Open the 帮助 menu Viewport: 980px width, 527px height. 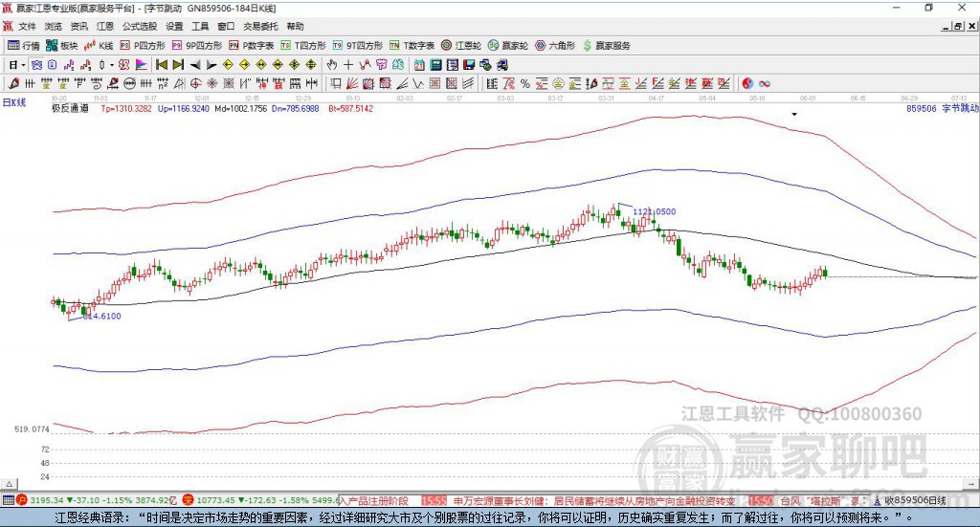[x=295, y=26]
